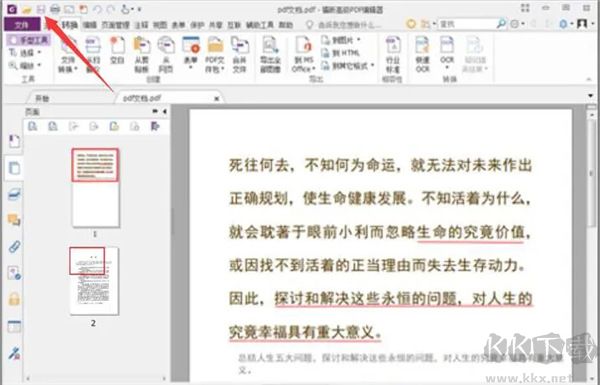Switch to the 页面管理 ribbon tab

coord(115,25)
